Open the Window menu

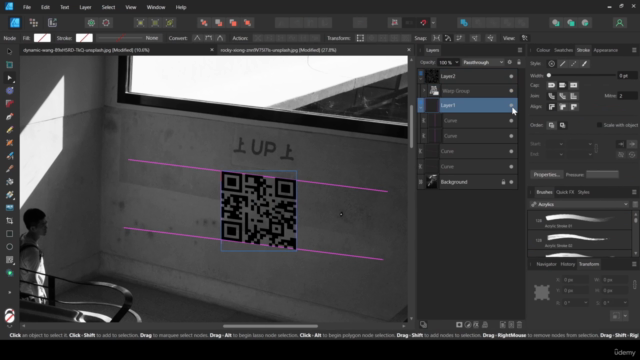pos(156,7)
